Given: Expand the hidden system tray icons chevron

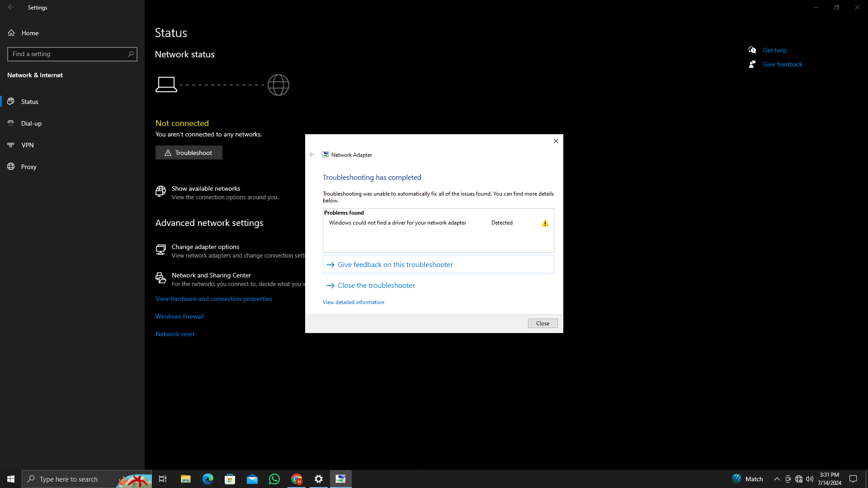Looking at the screenshot, I should coord(777,479).
